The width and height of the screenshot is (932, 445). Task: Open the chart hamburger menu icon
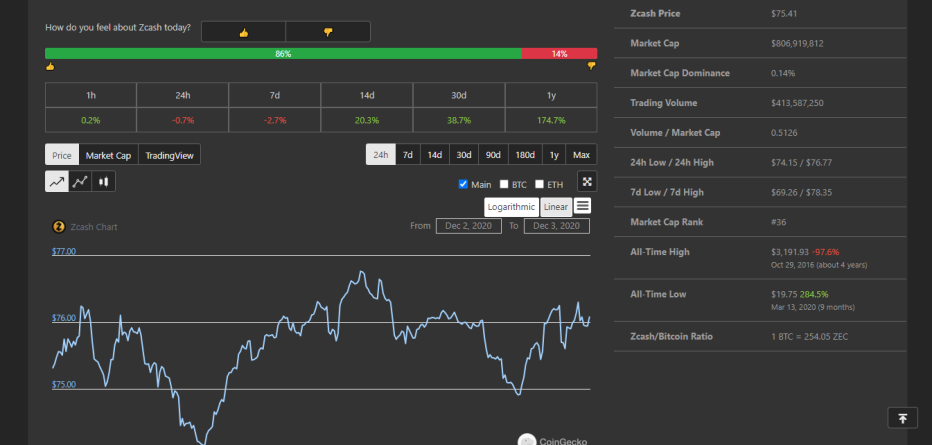coord(582,206)
